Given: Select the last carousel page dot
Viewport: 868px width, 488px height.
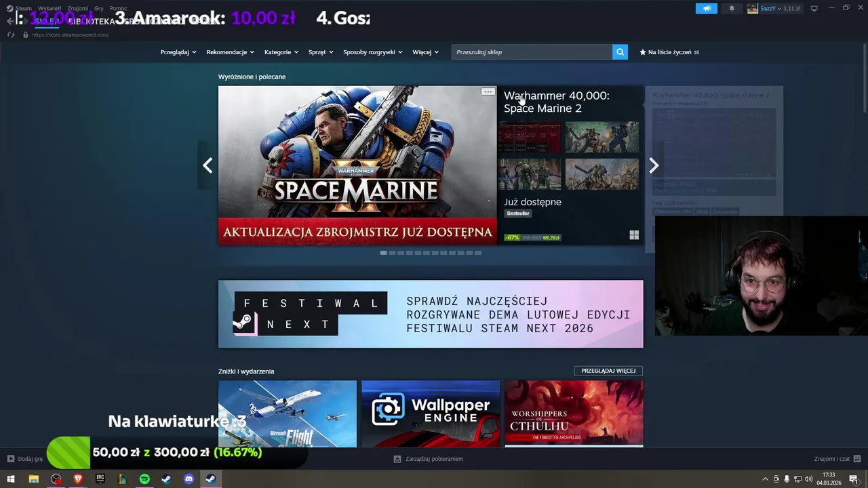Looking at the screenshot, I should pyautogui.click(x=478, y=253).
